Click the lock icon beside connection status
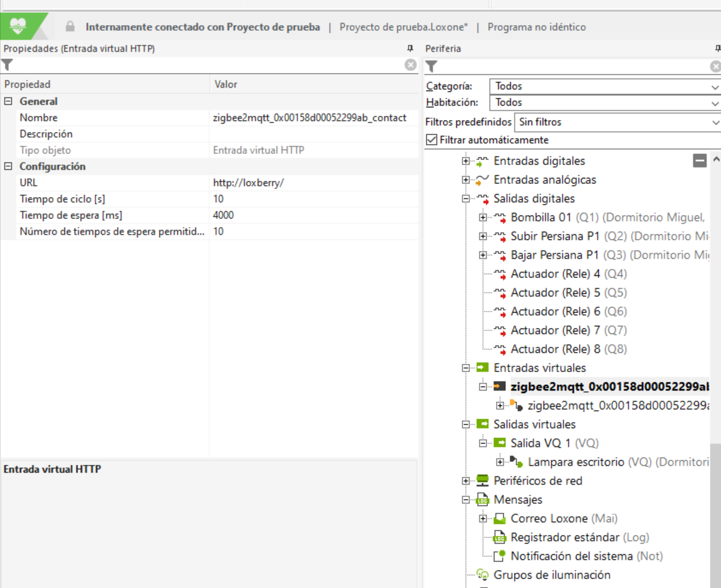The width and height of the screenshot is (721, 588). (70, 27)
